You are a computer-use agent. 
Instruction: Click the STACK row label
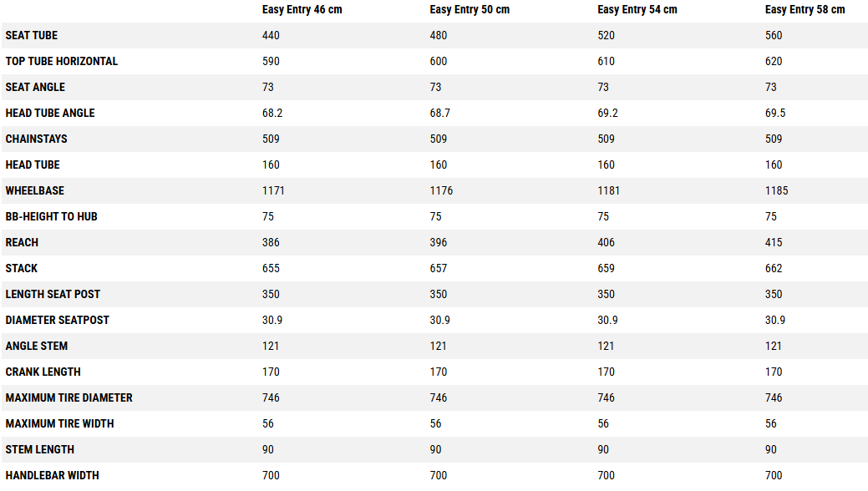click(x=22, y=269)
